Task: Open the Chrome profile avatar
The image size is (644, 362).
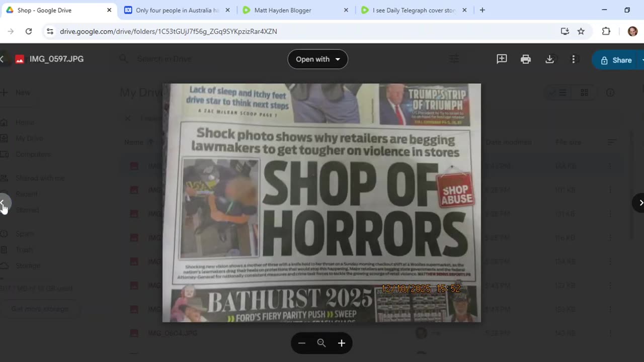Action: [632, 31]
